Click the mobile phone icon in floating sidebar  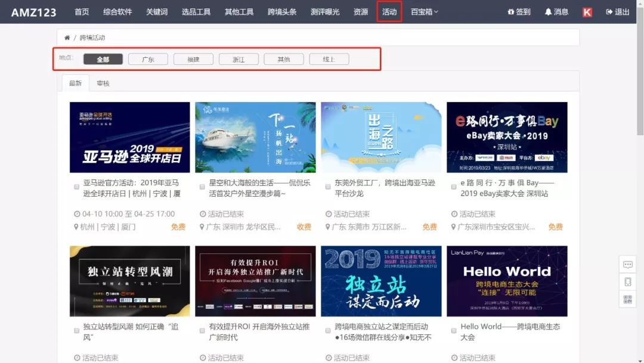click(x=627, y=281)
